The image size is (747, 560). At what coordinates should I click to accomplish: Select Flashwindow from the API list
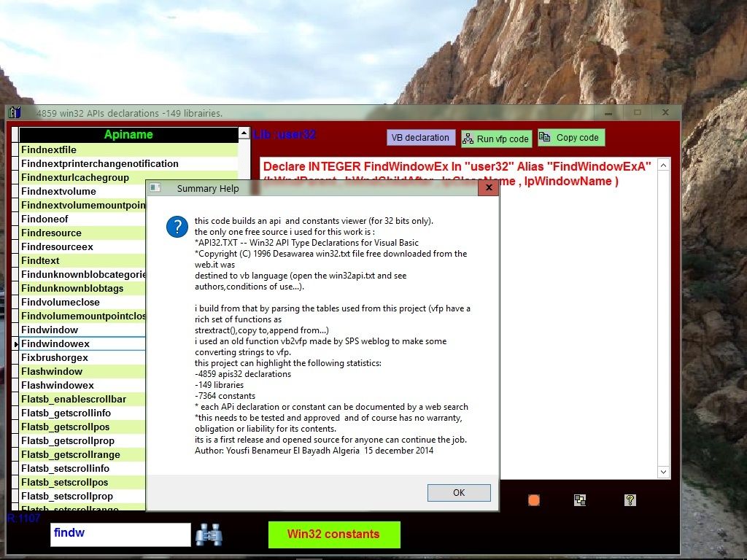coord(53,371)
